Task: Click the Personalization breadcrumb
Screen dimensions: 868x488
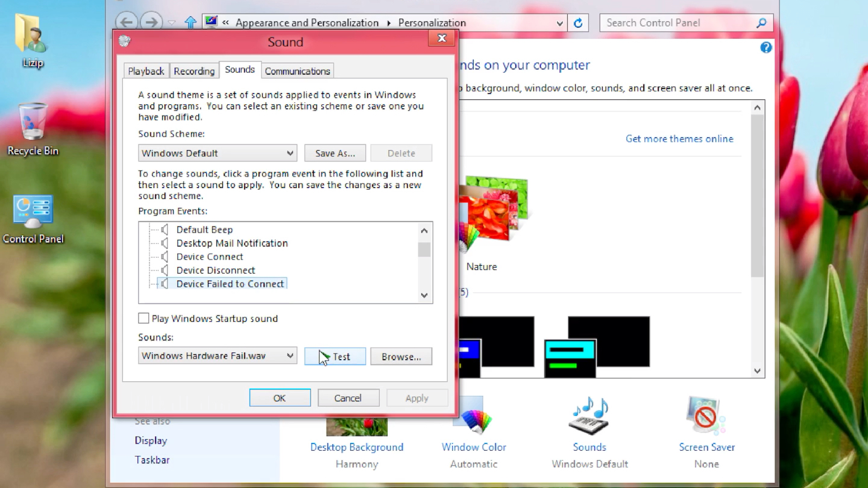Action: pyautogui.click(x=432, y=23)
